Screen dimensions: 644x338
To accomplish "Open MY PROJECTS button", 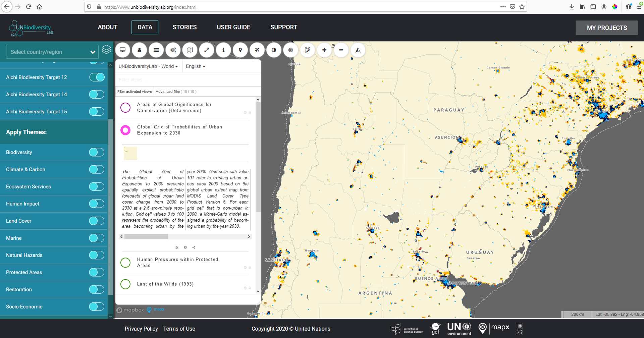I will click(607, 28).
